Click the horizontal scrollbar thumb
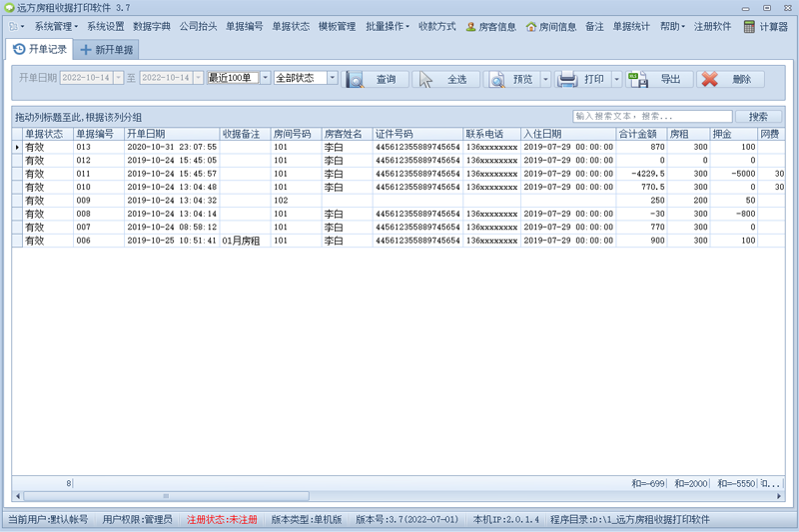This screenshot has width=799, height=532. (x=166, y=496)
